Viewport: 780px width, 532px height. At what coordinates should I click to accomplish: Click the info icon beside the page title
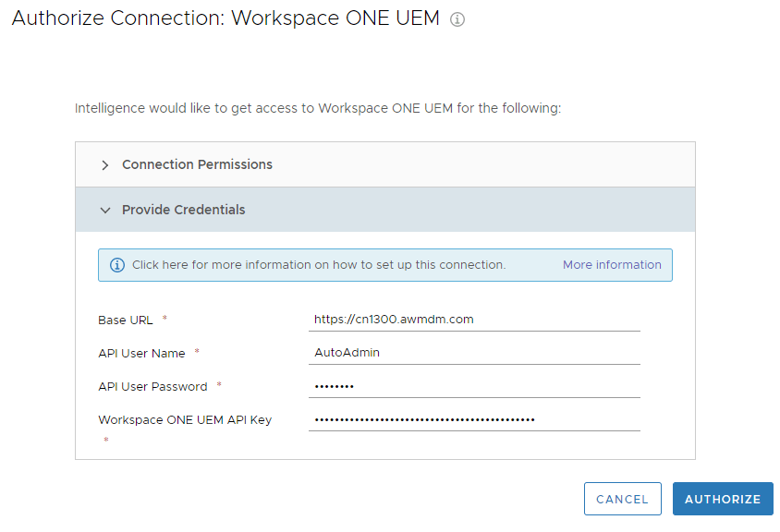click(457, 19)
